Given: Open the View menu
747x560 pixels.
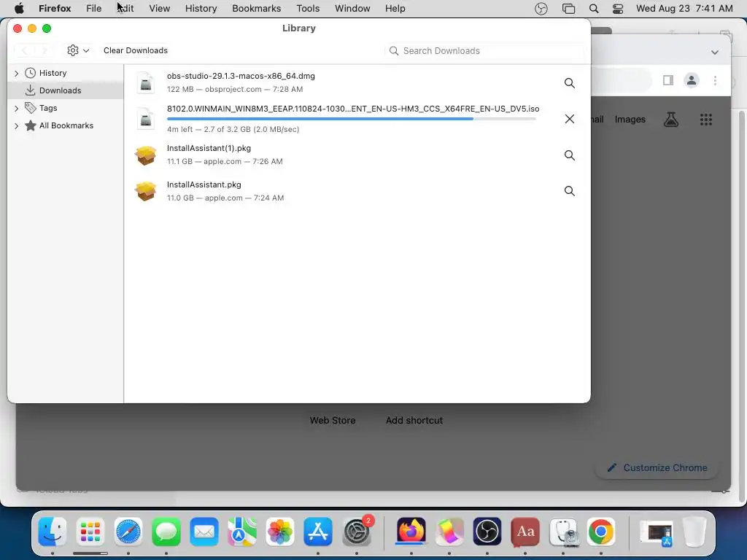Looking at the screenshot, I should (x=160, y=9).
